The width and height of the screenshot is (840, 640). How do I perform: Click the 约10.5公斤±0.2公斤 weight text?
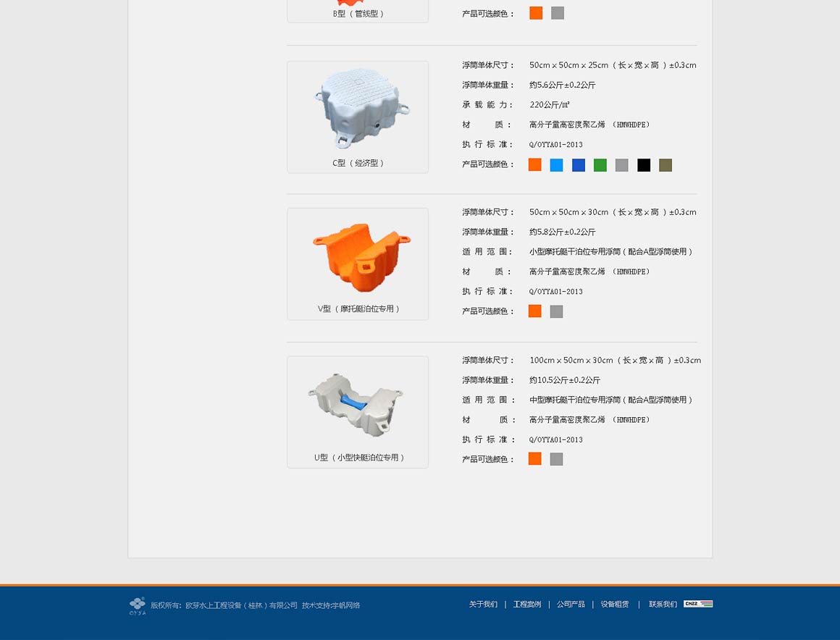565,380
